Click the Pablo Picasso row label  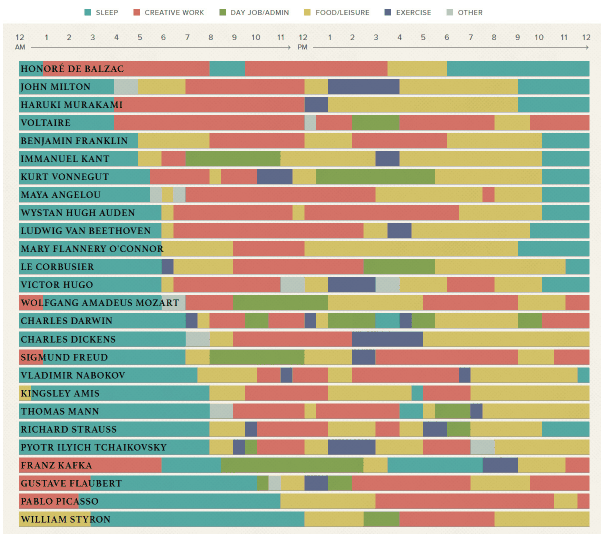pyautogui.click(x=59, y=501)
